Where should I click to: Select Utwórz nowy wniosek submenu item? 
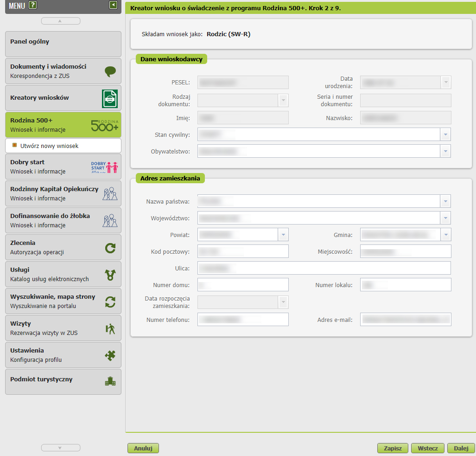[x=50, y=146]
